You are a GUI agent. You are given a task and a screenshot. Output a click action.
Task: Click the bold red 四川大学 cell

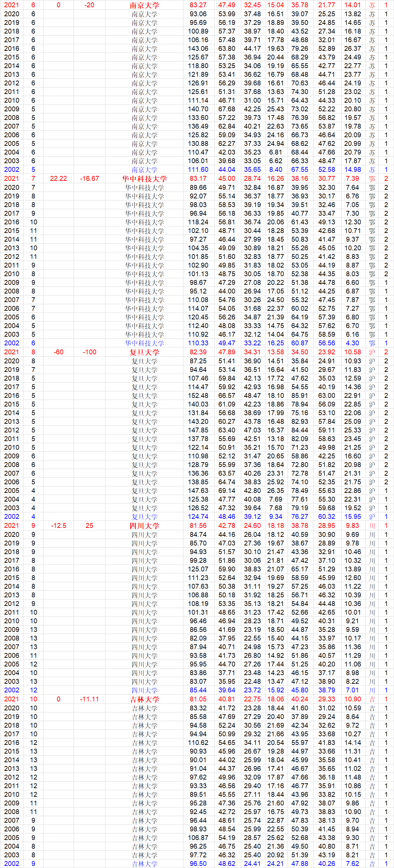pos(144,526)
